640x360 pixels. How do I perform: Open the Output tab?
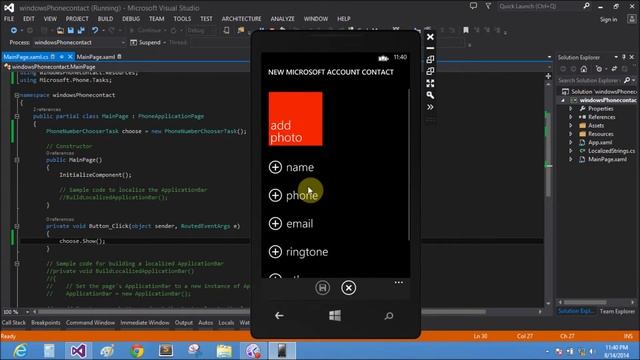(184, 322)
